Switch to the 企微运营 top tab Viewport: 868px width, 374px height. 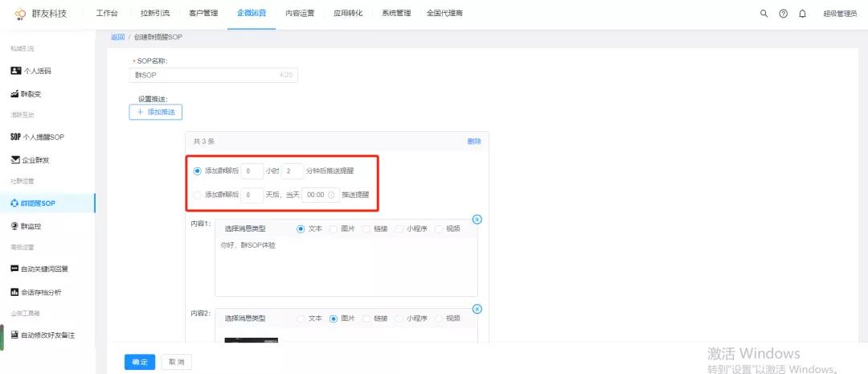[x=252, y=14]
